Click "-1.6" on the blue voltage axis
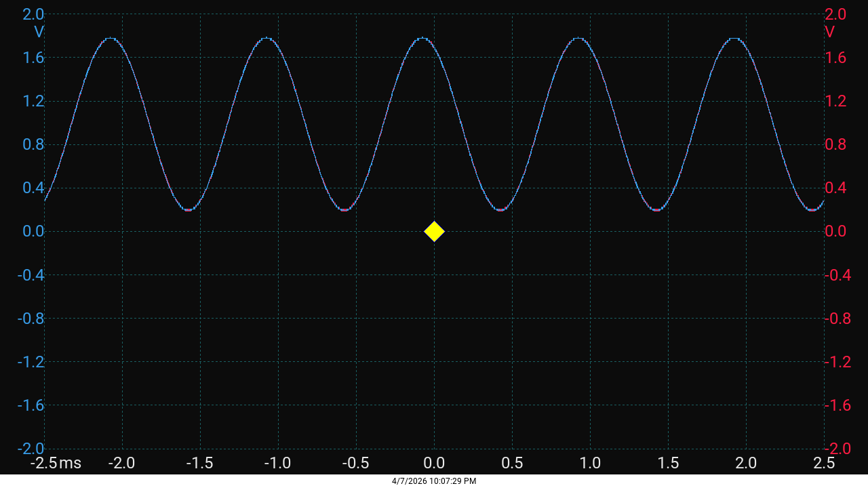The image size is (868, 488). (31, 405)
